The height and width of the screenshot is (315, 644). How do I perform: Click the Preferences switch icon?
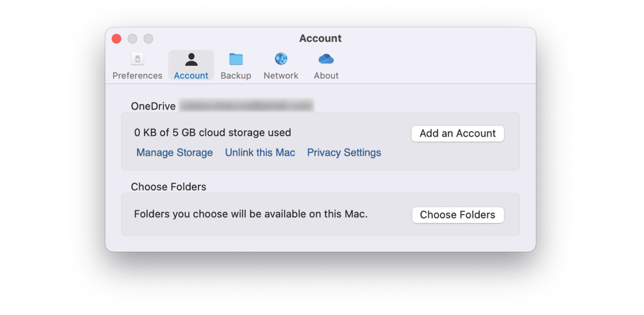point(137,59)
